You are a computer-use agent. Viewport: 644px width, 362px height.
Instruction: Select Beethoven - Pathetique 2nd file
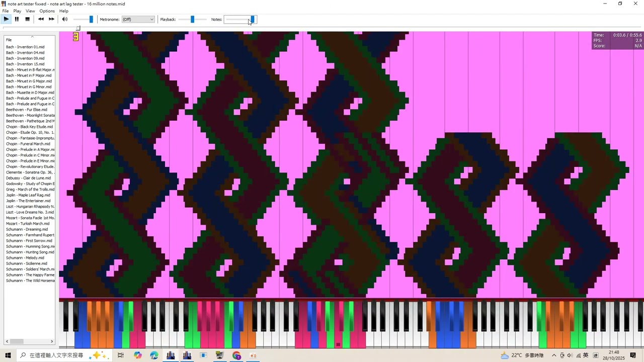tap(30, 121)
